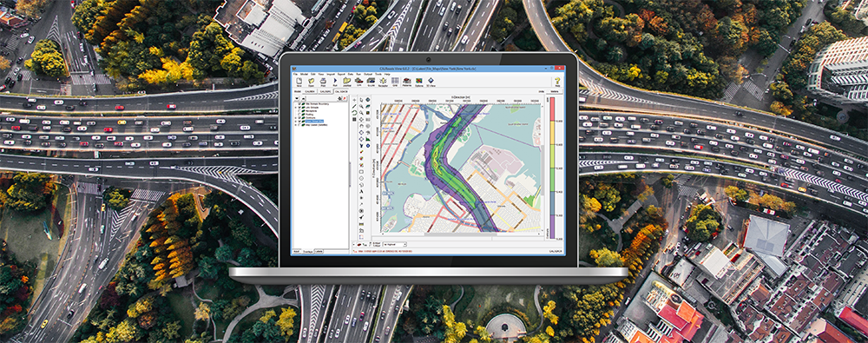Screen dimensions: 868x343
Task: Click the Print toolbar icon
Action: tap(323, 82)
